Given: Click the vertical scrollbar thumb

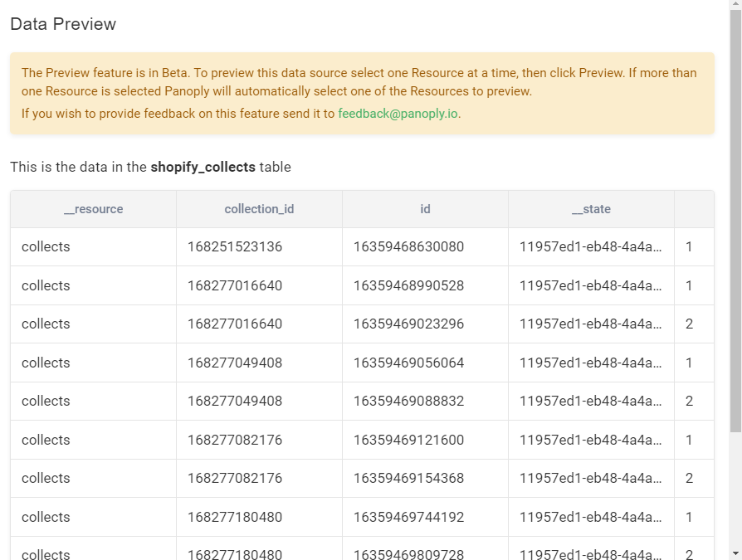Looking at the screenshot, I should (x=736, y=221).
